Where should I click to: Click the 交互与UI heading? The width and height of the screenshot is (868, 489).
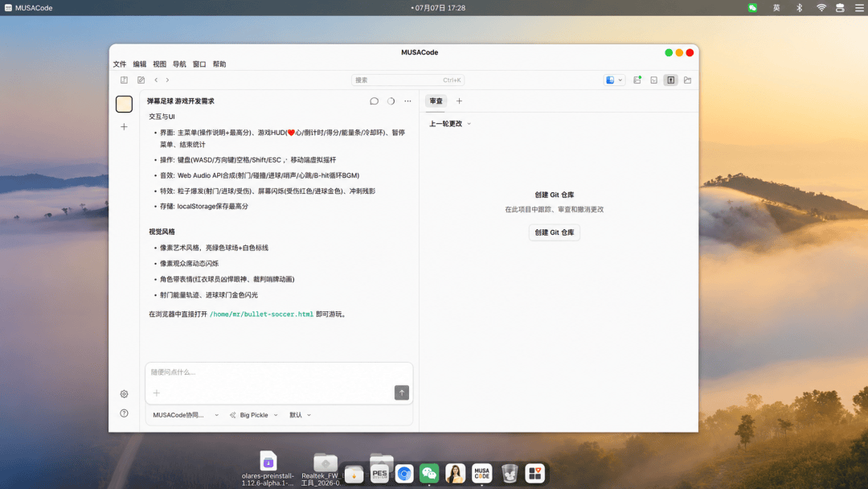162,117
